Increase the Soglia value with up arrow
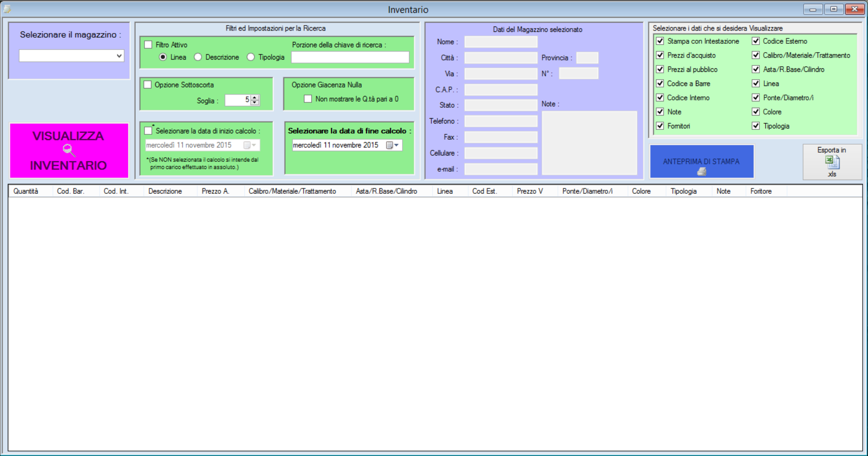Screen dimensions: 868x456 255,97
